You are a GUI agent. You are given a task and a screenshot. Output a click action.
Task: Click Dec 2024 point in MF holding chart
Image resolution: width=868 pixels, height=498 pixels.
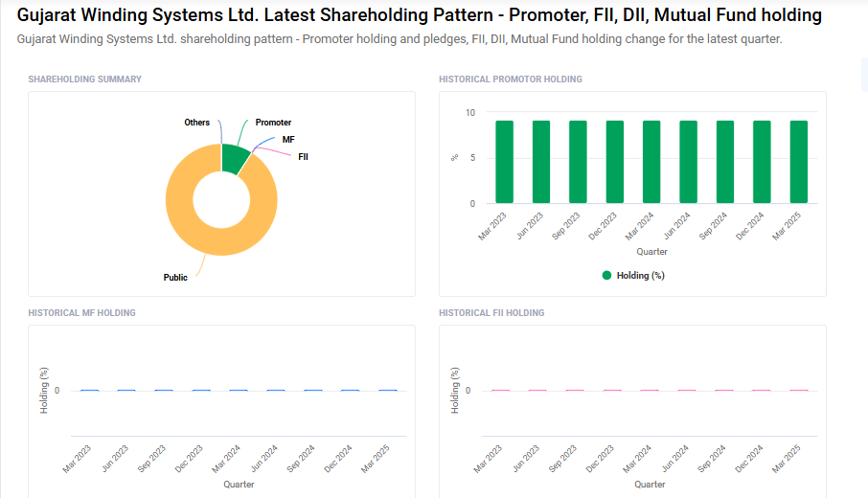351,390
